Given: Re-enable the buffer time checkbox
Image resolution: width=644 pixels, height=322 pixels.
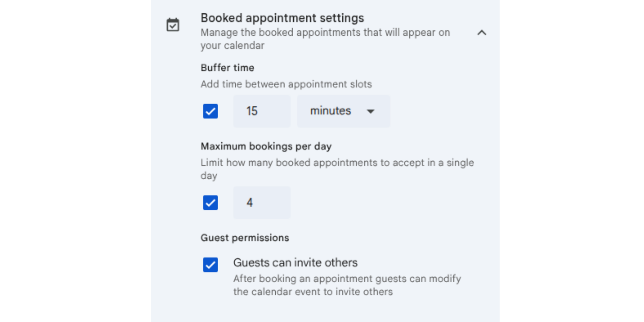Looking at the screenshot, I should click(x=210, y=111).
